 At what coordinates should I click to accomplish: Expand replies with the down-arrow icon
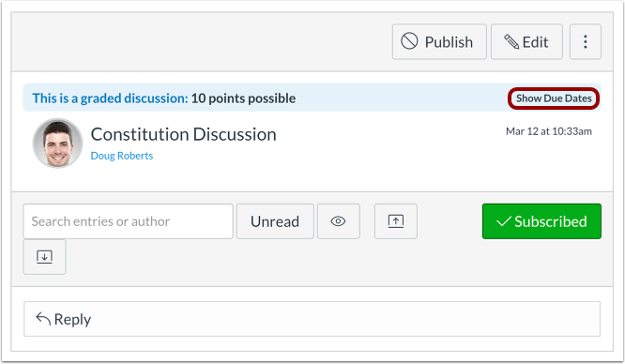(x=44, y=257)
